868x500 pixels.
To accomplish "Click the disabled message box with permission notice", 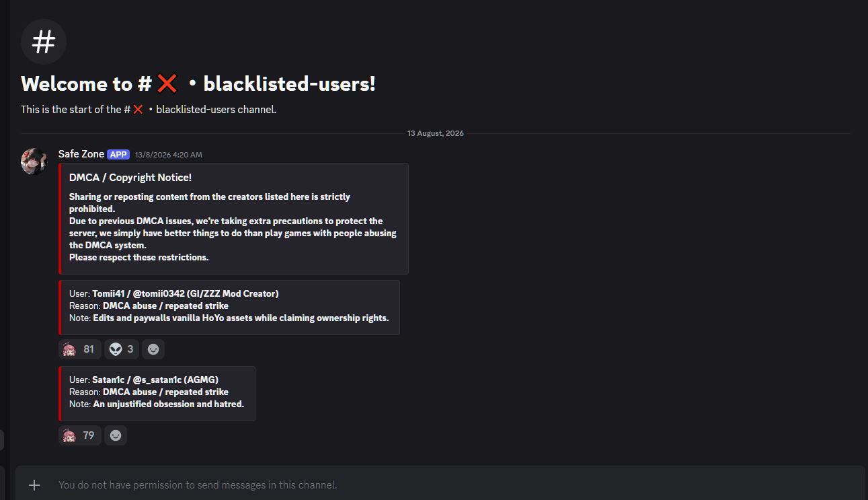I will (440, 485).
